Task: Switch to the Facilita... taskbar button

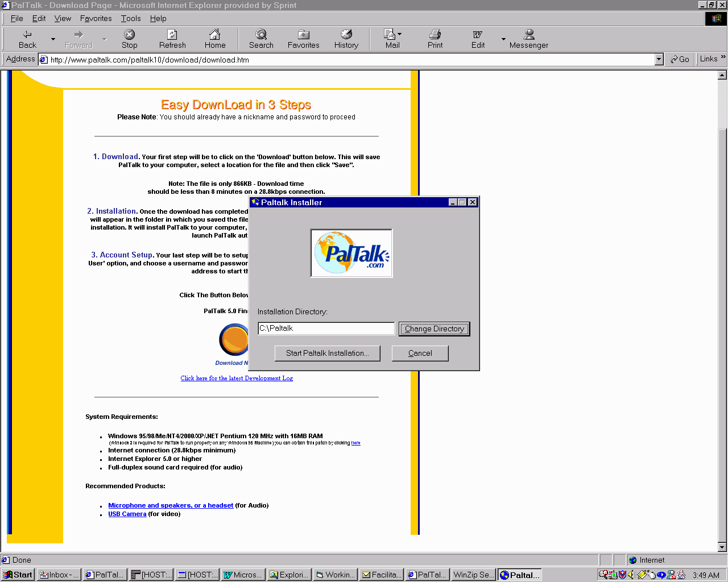Action: [382, 575]
